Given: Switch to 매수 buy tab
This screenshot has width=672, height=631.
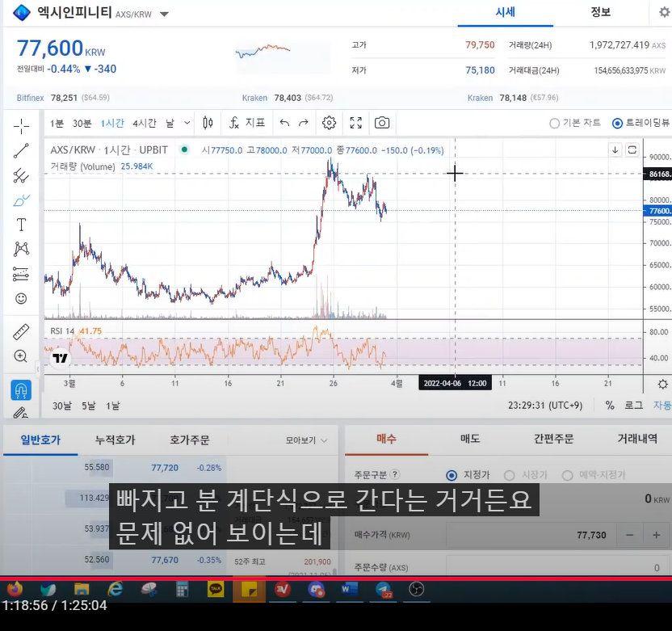Looking at the screenshot, I should click(386, 439).
